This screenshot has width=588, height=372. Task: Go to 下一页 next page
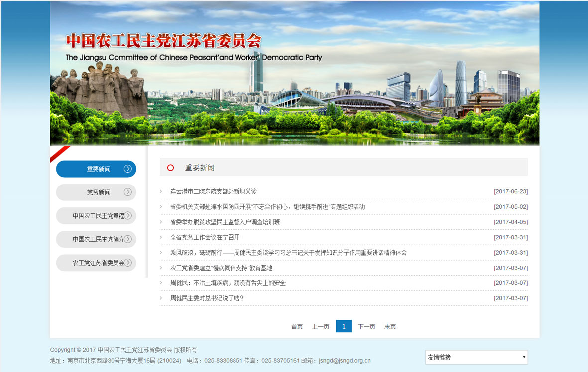click(366, 327)
